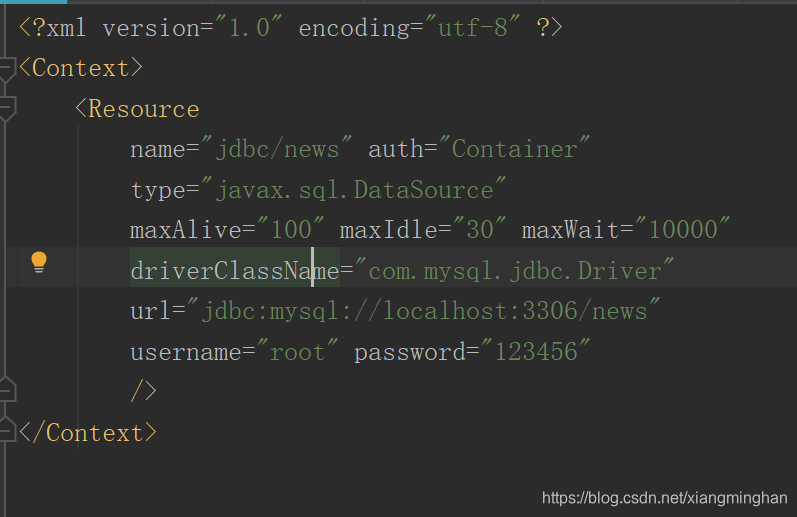Click the jdbc:mysql://localhost:3306/news url value

point(423,310)
